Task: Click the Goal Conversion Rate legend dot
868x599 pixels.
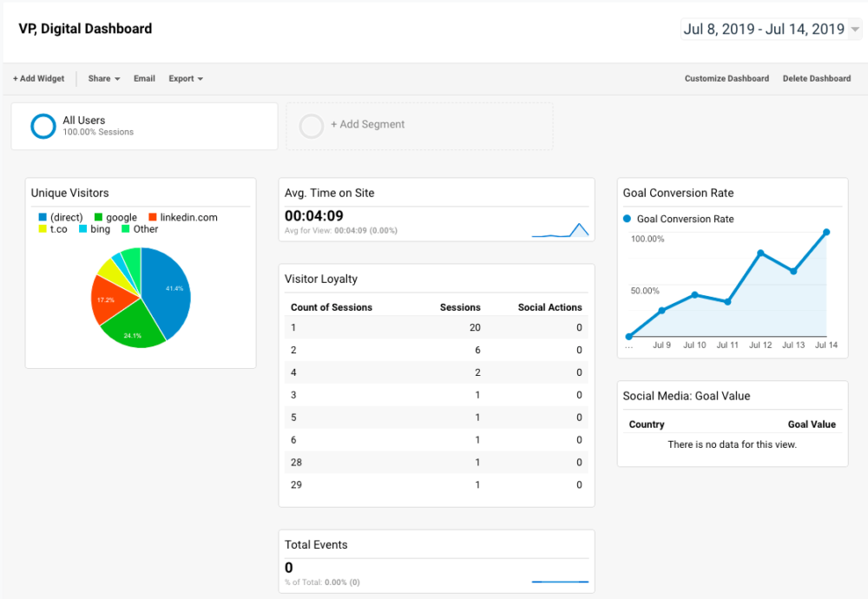Action: coord(628,219)
